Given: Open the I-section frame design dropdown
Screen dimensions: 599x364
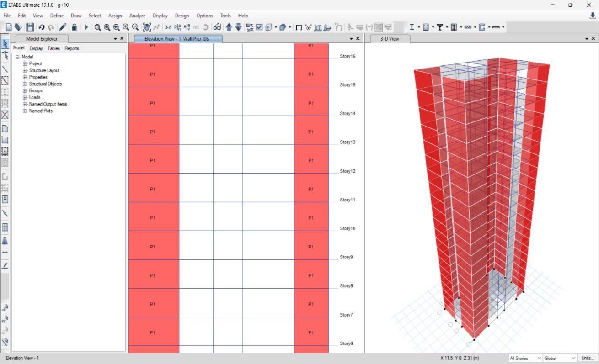Looking at the screenshot, I should [419, 27].
